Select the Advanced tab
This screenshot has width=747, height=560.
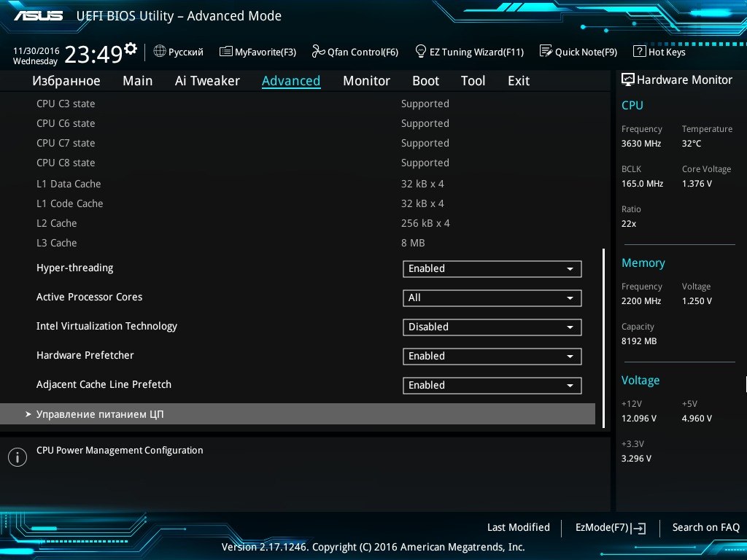(x=291, y=81)
